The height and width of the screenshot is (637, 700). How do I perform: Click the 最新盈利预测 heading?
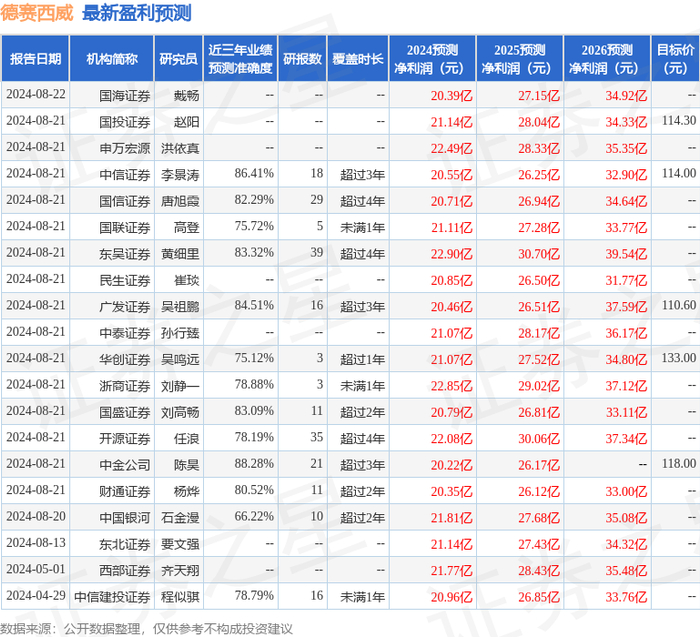click(x=137, y=13)
